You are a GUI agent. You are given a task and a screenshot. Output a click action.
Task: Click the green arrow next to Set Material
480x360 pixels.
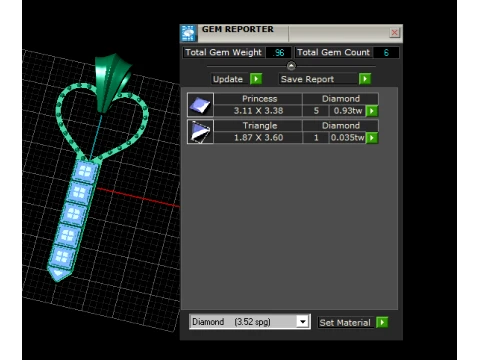tap(382, 322)
